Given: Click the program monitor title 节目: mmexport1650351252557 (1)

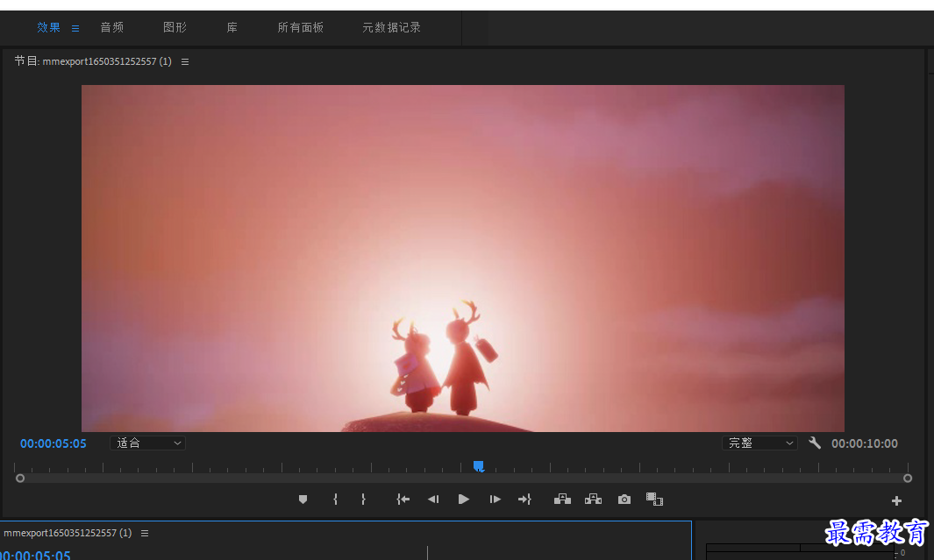Looking at the screenshot, I should click(93, 62).
